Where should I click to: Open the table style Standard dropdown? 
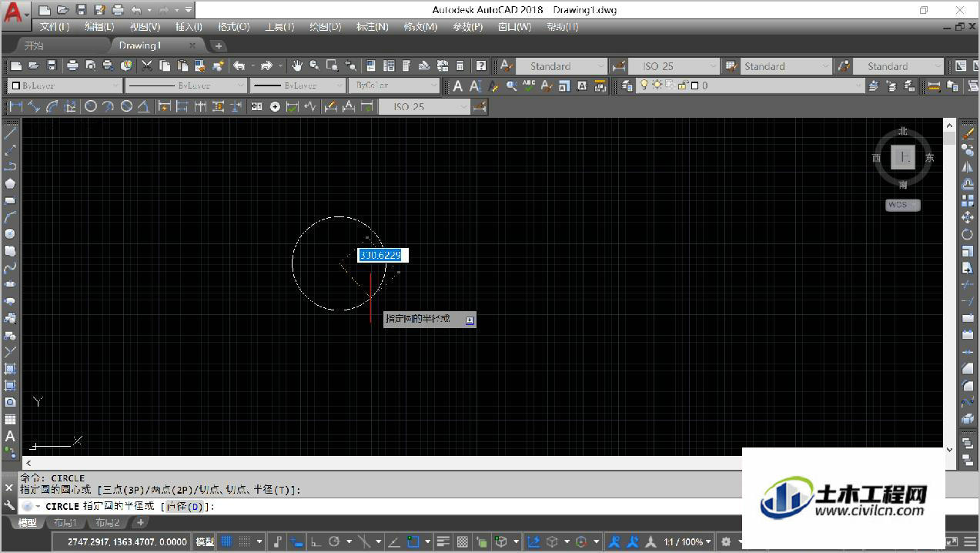(787, 66)
